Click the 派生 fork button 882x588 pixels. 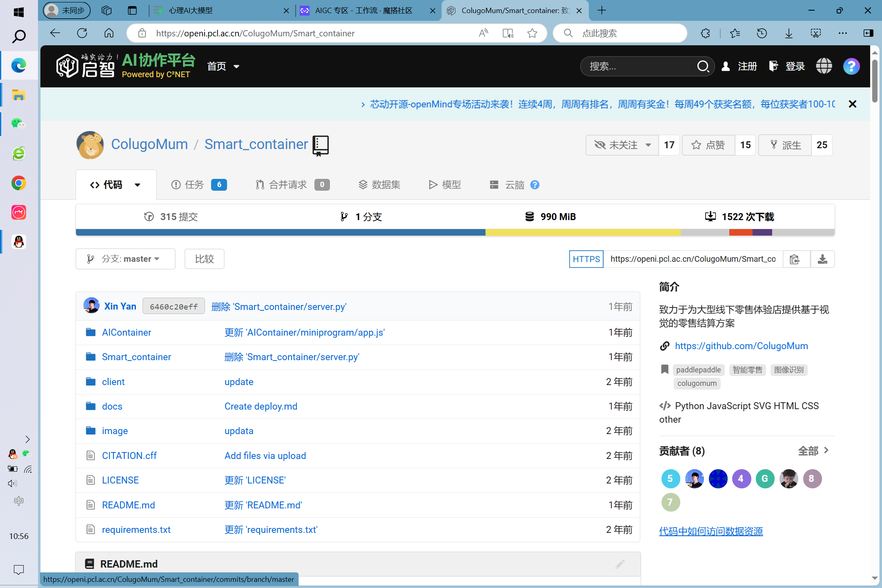click(x=785, y=145)
